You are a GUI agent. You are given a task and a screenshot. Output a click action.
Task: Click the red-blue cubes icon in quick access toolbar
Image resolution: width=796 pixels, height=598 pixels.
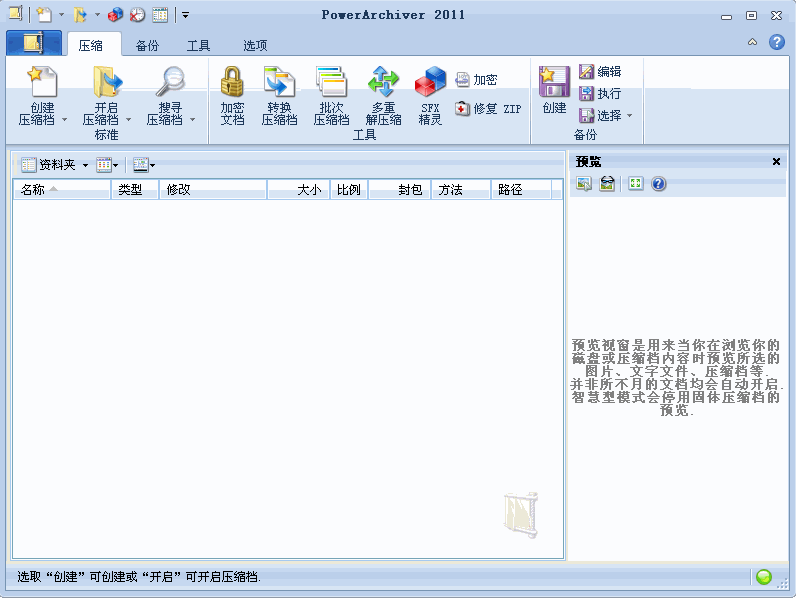point(115,15)
